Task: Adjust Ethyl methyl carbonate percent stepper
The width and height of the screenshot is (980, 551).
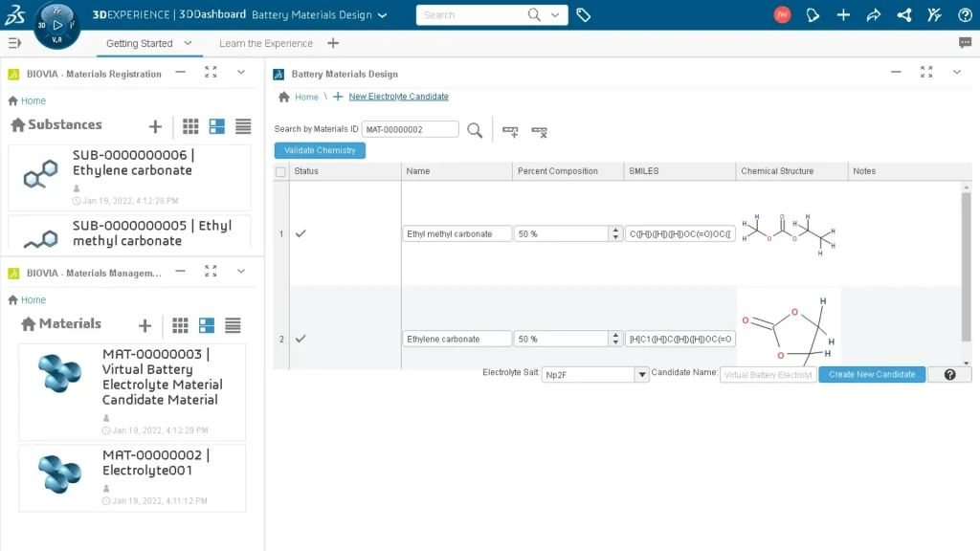Action: pos(613,233)
